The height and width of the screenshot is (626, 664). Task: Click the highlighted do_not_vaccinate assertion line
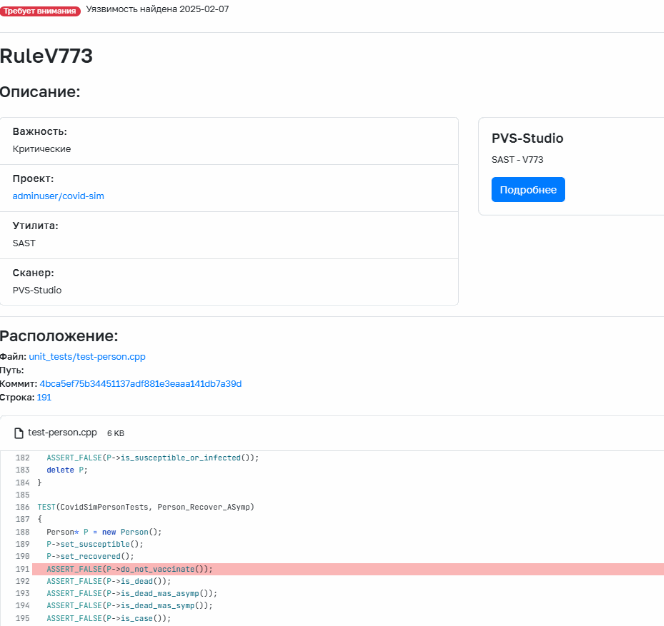130,569
